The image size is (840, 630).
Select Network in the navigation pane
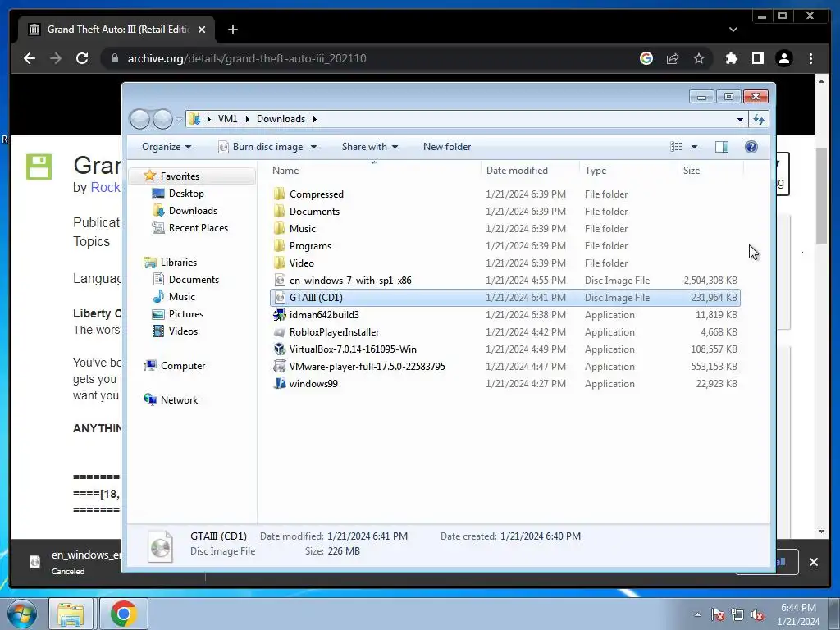tap(179, 399)
